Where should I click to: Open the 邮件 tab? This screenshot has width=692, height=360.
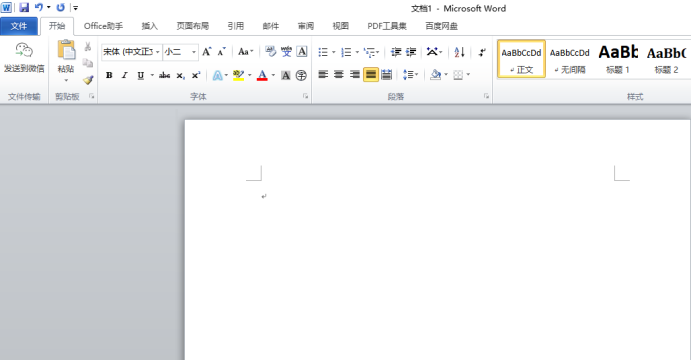pos(271,26)
